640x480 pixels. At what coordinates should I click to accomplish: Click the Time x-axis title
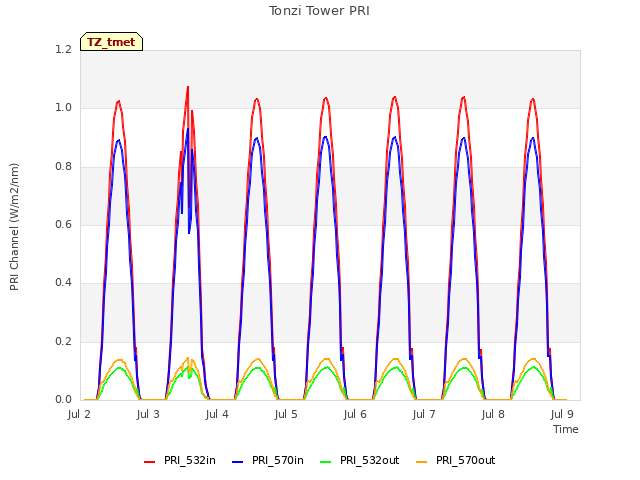[x=566, y=429]
